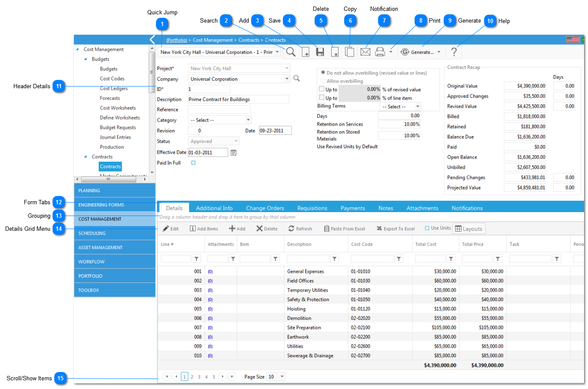
Task: Switch to the Change Orders tab
Action: tap(265, 208)
